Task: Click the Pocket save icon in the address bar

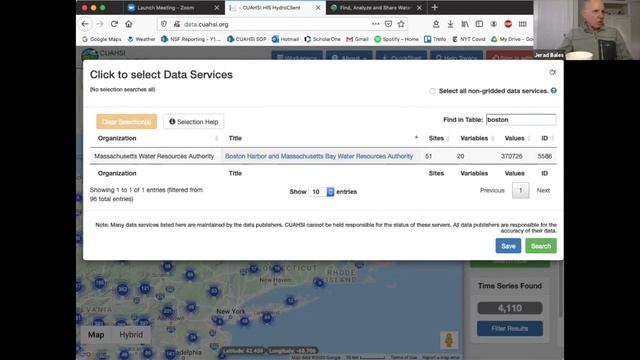Action: pos(388,24)
